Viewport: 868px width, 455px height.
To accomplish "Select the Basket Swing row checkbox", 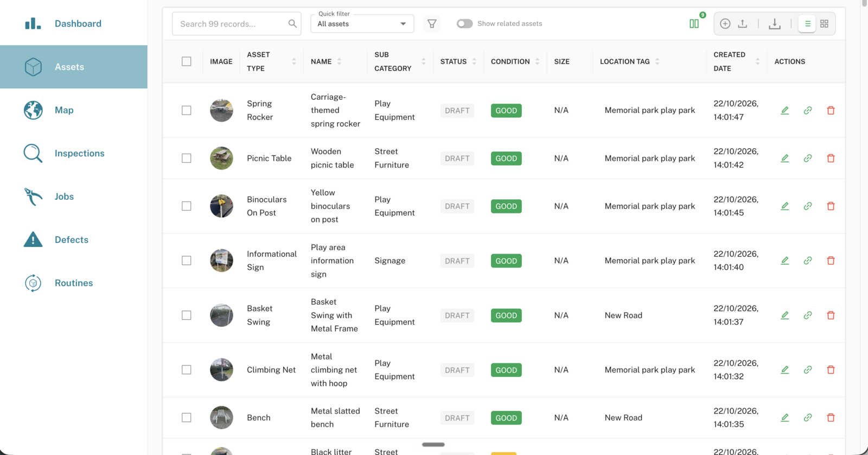I will point(187,315).
